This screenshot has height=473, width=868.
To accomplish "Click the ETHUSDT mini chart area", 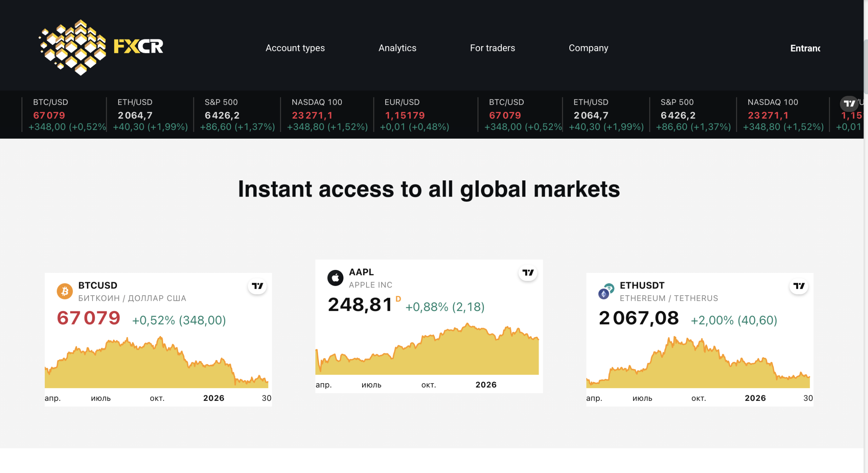I will [698, 362].
